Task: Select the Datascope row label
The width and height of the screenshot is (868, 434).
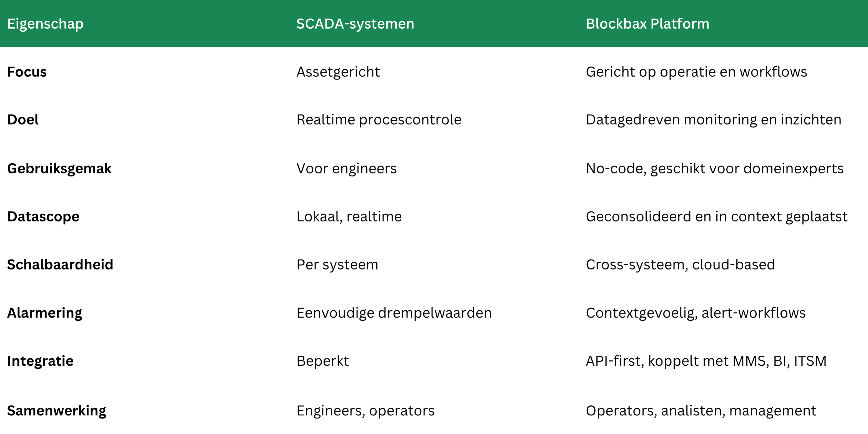Action: pos(43,216)
